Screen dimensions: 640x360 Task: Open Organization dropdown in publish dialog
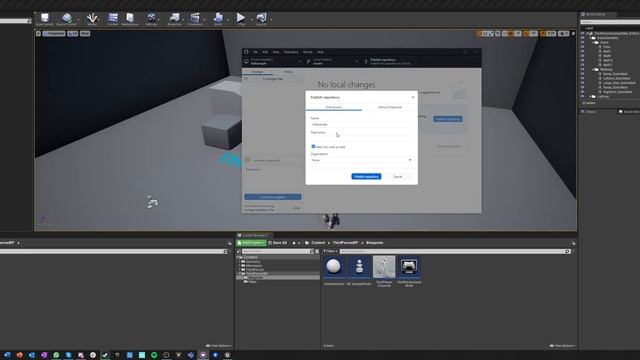coord(361,160)
